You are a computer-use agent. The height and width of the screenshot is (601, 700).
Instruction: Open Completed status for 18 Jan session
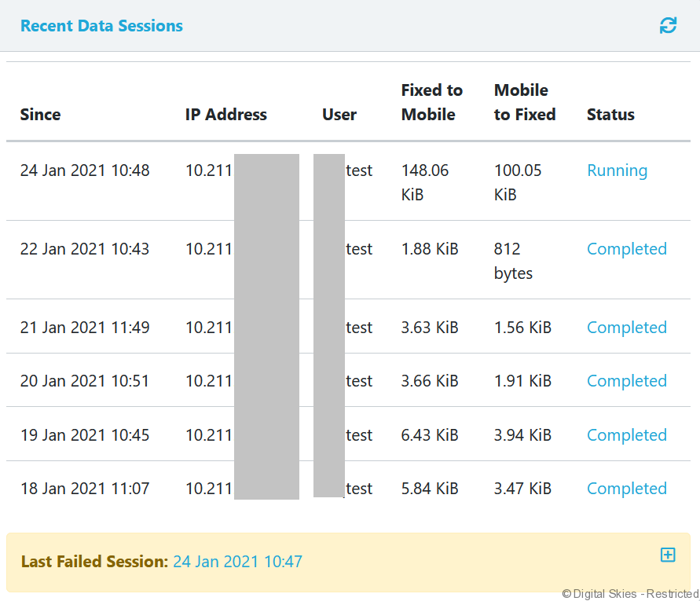tap(626, 489)
